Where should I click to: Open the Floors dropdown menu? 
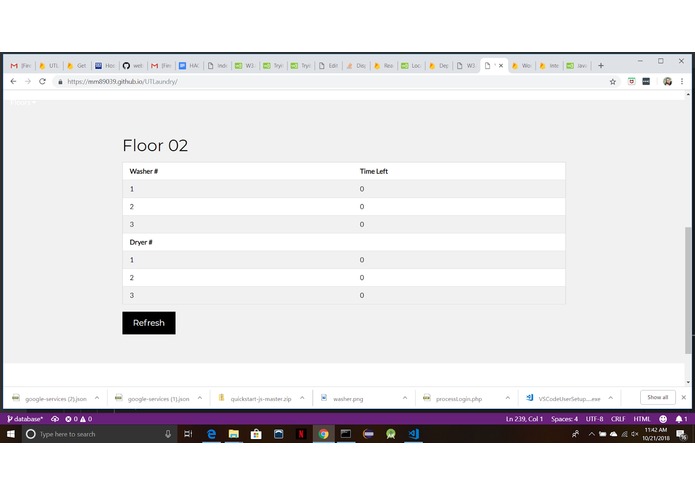pos(23,102)
